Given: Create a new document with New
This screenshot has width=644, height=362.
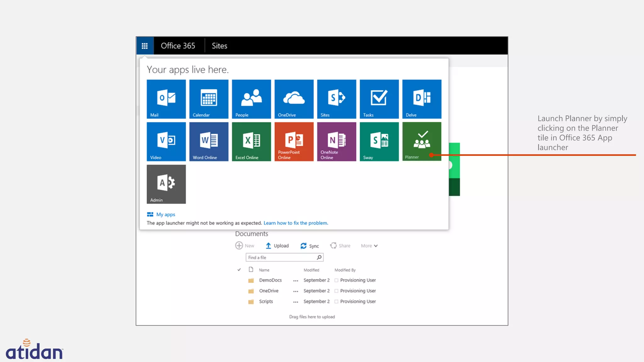Looking at the screenshot, I should [x=245, y=245].
